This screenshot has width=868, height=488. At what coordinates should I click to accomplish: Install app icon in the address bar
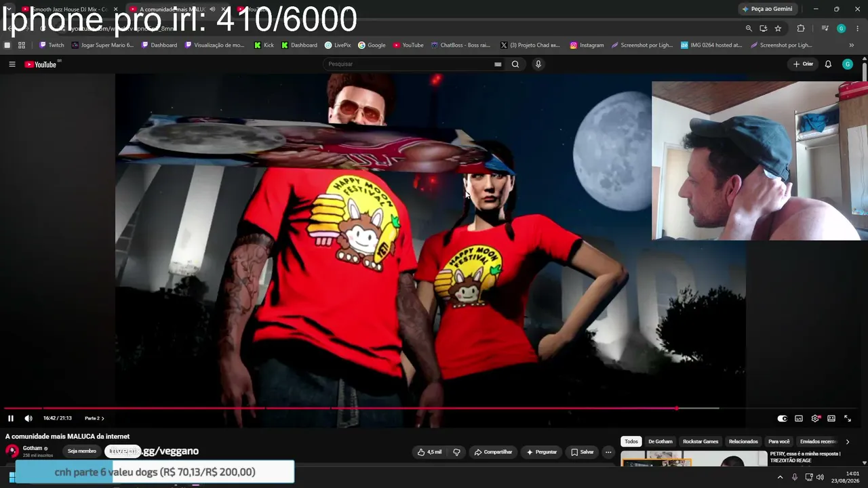pos(764,28)
